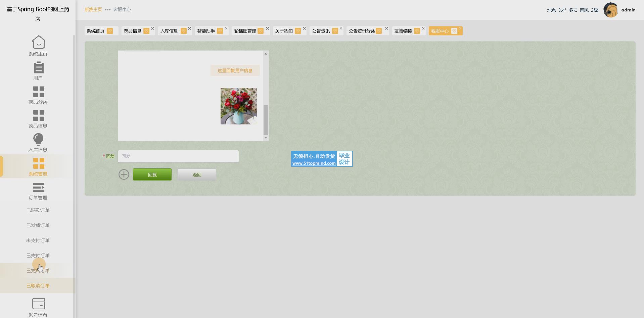Expand the 订单管理 sidebar section
The width and height of the screenshot is (644, 318).
38,191
